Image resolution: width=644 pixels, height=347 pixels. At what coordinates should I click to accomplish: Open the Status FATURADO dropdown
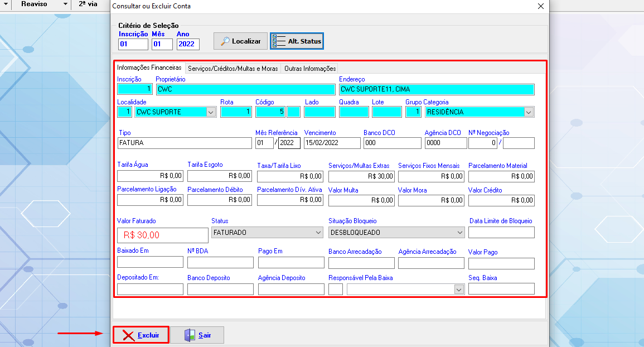[x=318, y=232]
